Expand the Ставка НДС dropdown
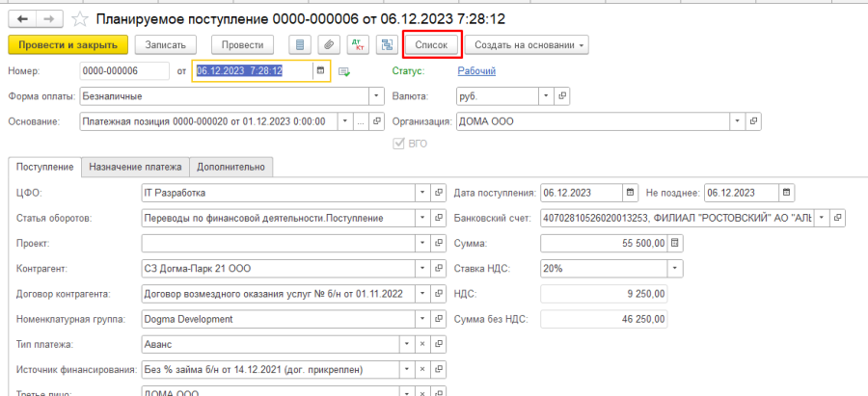The width and height of the screenshot is (868, 396). tap(675, 268)
